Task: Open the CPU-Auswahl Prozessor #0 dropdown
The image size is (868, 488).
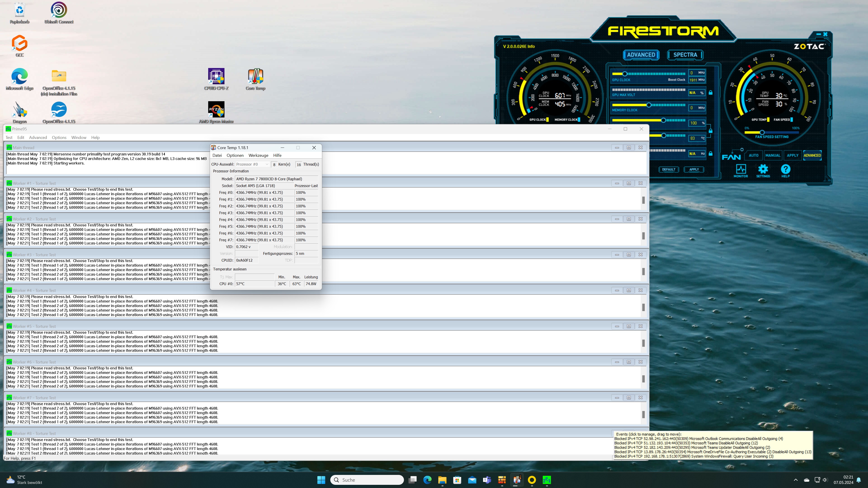Action: coord(252,164)
